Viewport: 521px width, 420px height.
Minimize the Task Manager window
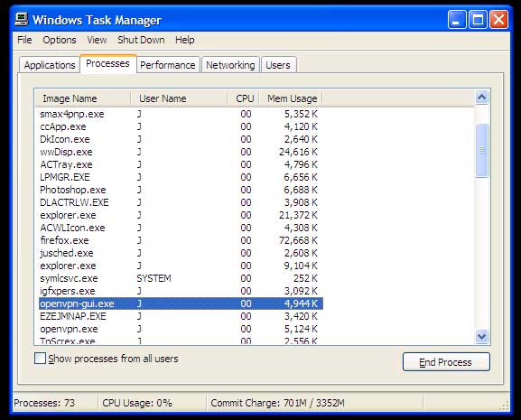click(457, 19)
